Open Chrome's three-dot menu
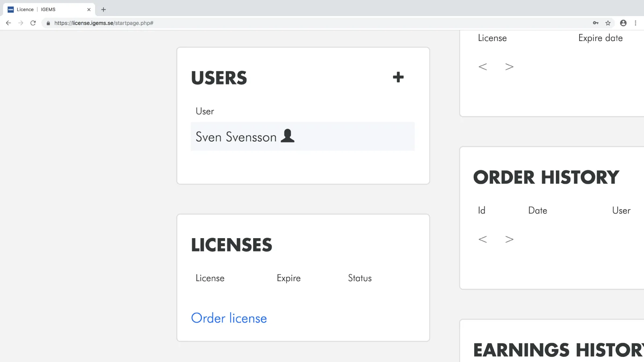The width and height of the screenshot is (644, 362). [636, 23]
